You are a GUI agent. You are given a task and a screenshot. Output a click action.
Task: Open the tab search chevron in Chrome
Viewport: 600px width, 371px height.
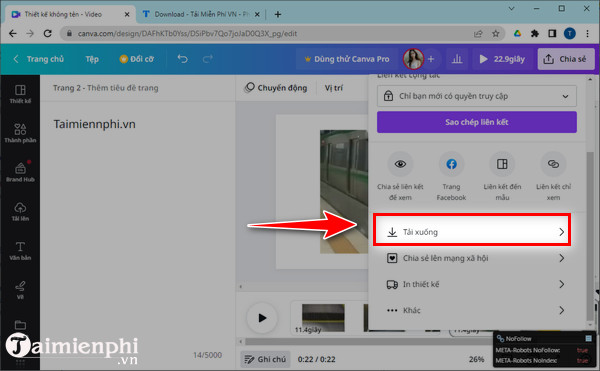click(x=511, y=8)
